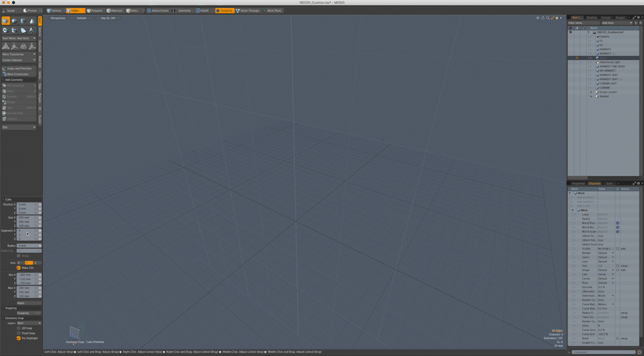Open the Center Selected dropdown
The height and width of the screenshot is (356, 644).
[19, 60]
